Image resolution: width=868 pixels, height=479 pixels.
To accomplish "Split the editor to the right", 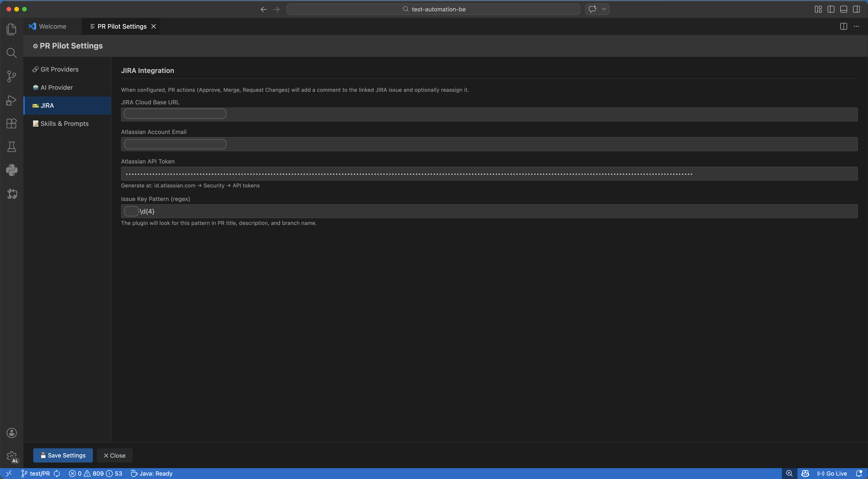I will point(843,26).
